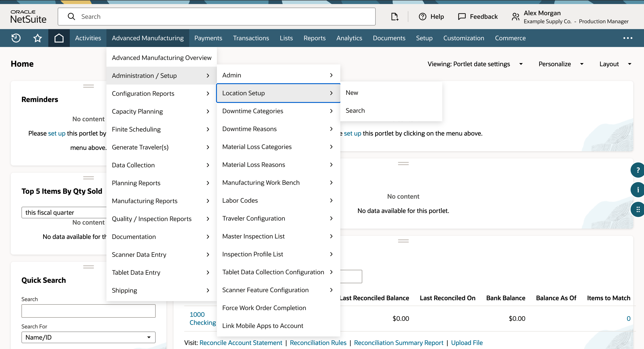Open the more-menus ellipsis in the navigation bar
644x349 pixels.
point(628,38)
